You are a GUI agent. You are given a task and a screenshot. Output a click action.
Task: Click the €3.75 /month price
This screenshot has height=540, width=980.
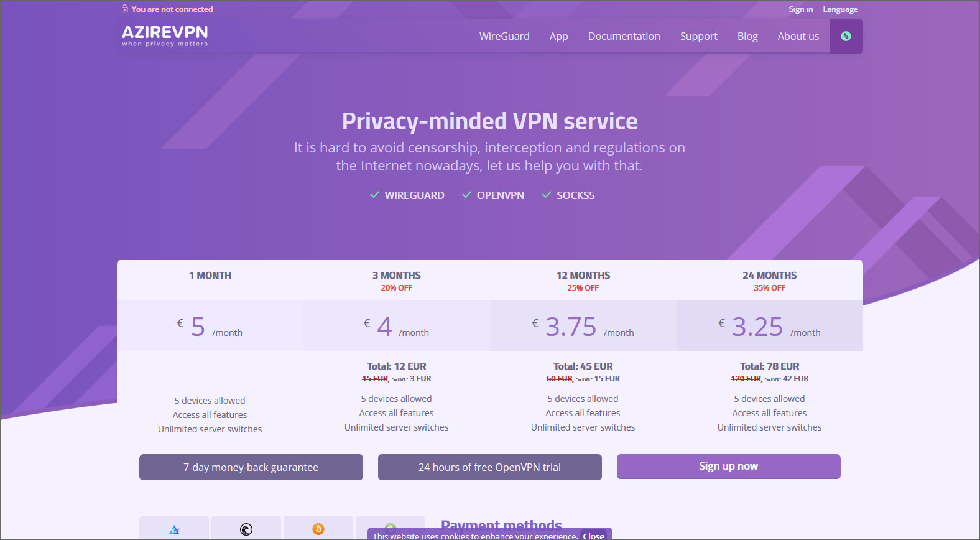(583, 327)
